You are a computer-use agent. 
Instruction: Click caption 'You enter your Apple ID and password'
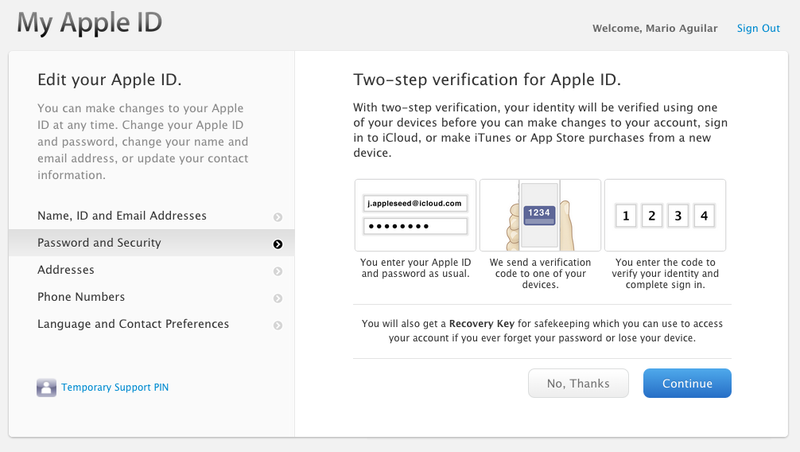click(415, 268)
